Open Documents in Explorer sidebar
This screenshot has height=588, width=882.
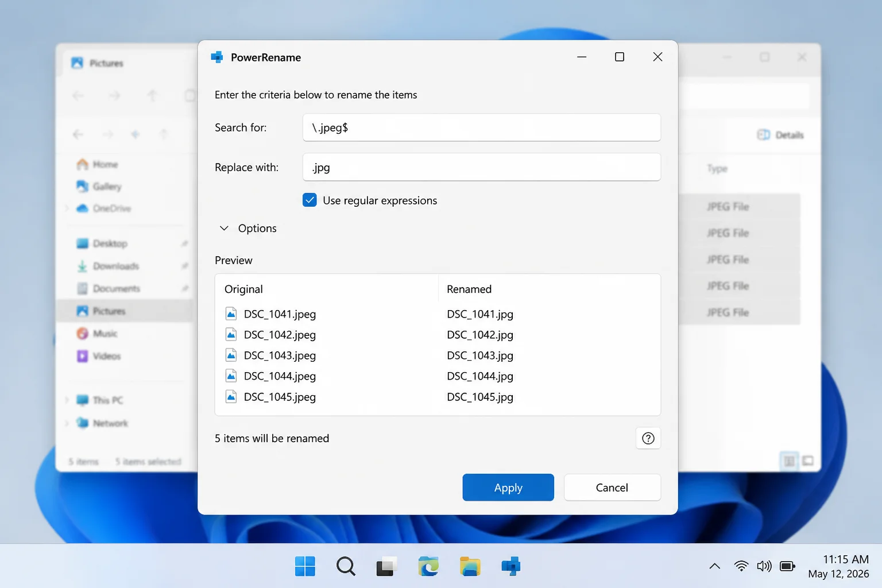109,288
